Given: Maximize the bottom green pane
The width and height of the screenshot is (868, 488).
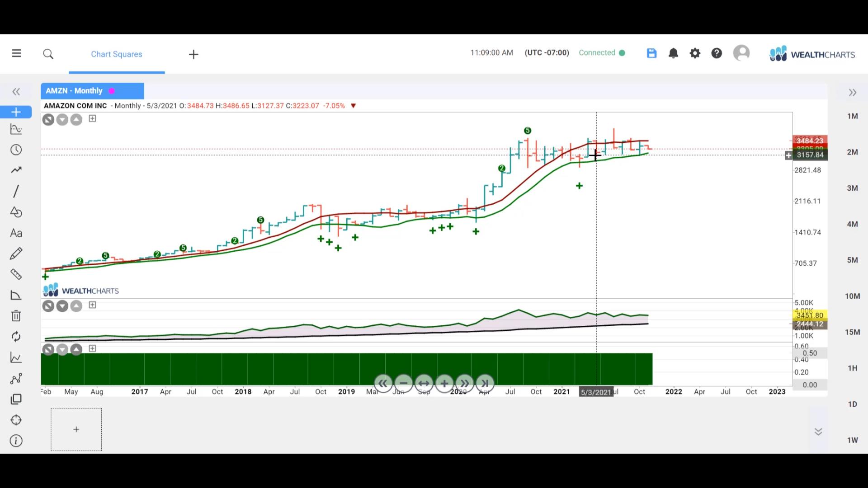Looking at the screenshot, I should (92, 348).
